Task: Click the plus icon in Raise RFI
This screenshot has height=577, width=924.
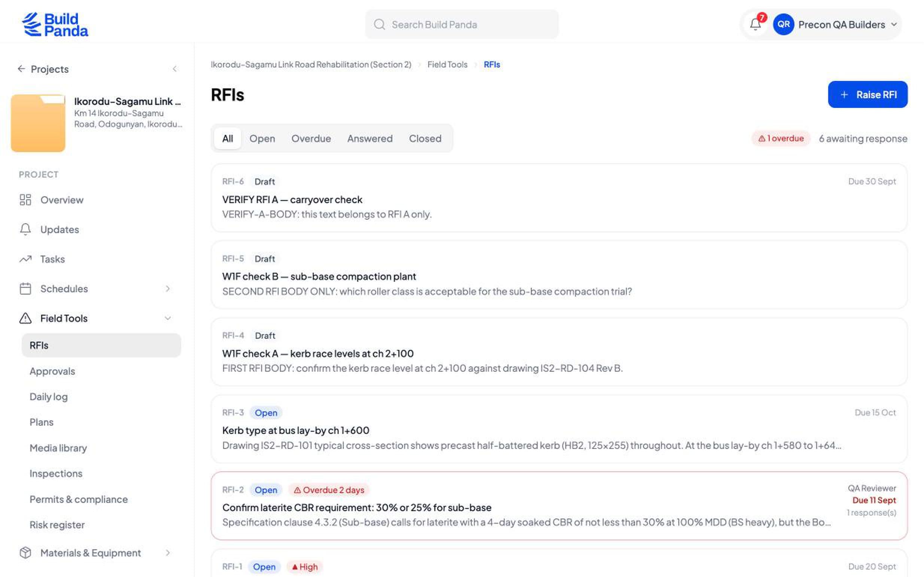Action: pos(844,95)
